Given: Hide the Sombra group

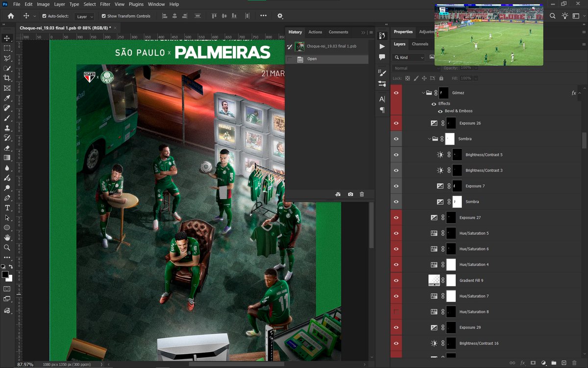Looking at the screenshot, I should 396,139.
